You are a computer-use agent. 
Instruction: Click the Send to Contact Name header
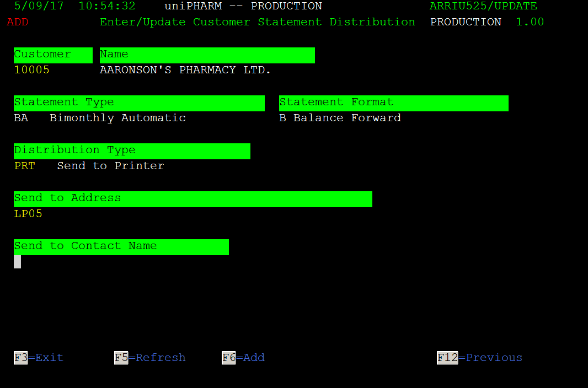121,247
